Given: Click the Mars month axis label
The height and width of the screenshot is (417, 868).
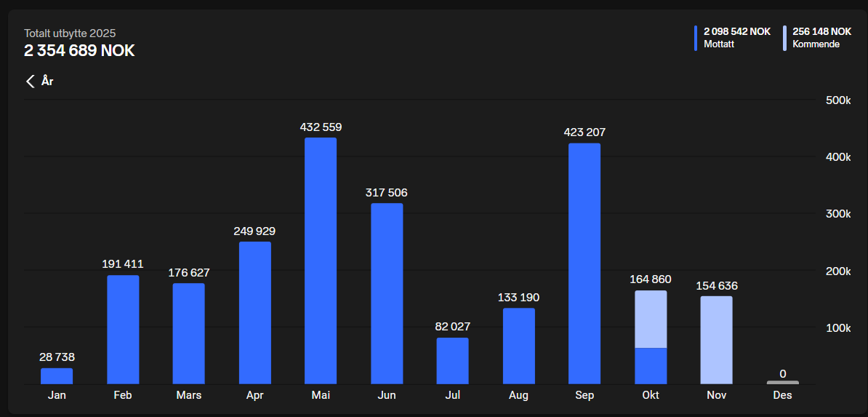Looking at the screenshot, I should [189, 395].
